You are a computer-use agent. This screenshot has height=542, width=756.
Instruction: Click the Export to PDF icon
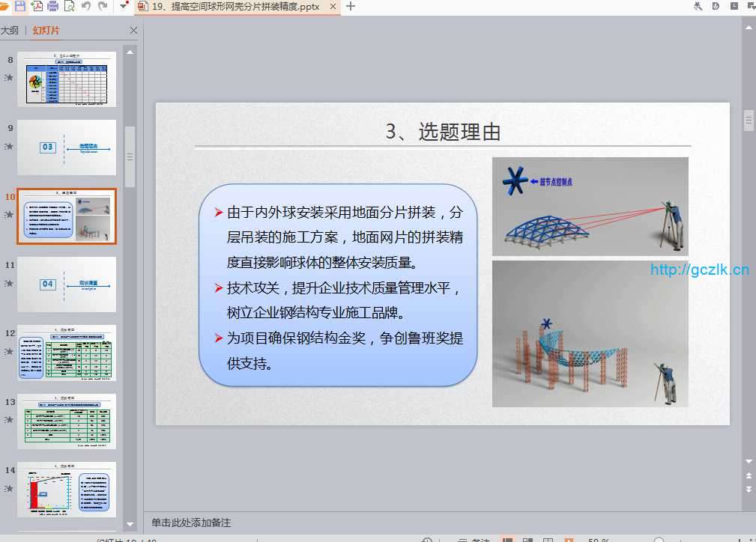(x=37, y=6)
